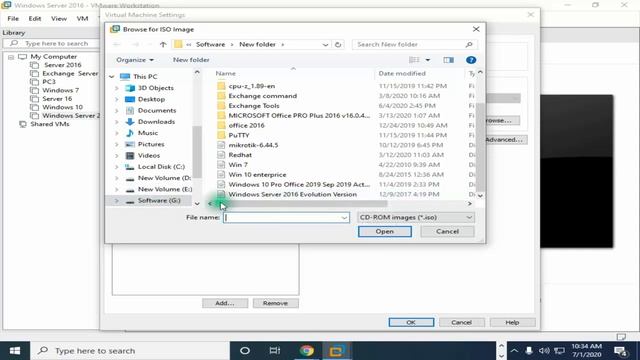Open the Edit menu in VMware
Screen dimensions: 640x360
pos(35,19)
